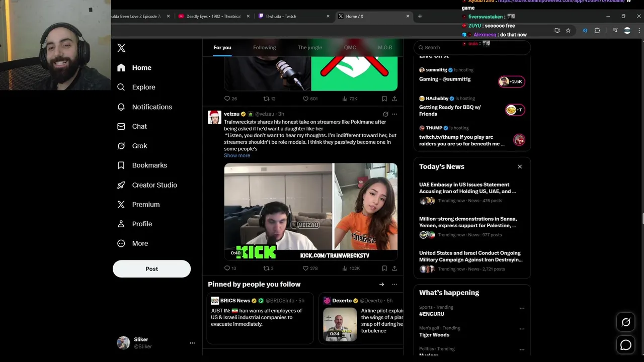
Task: Click Grok explain icon on veizau post
Action: pos(385,114)
